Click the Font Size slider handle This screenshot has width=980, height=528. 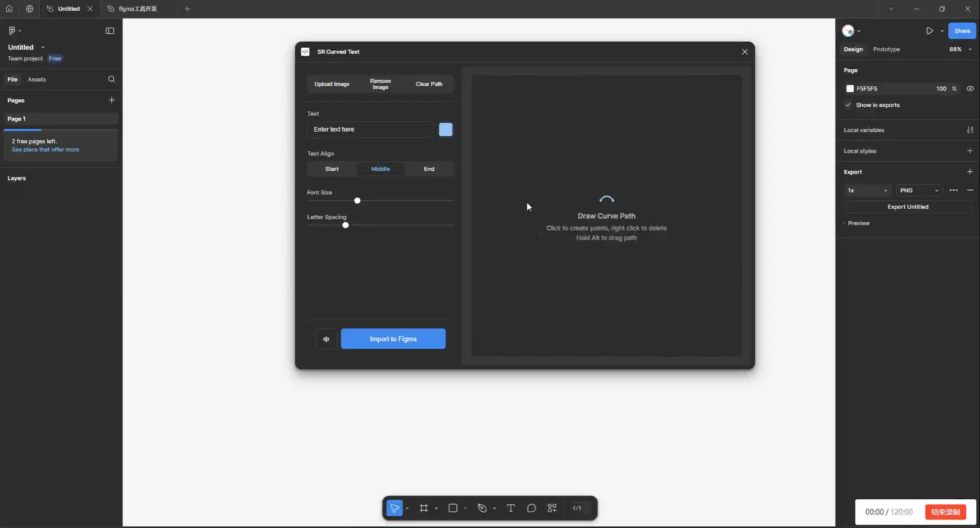click(x=357, y=200)
